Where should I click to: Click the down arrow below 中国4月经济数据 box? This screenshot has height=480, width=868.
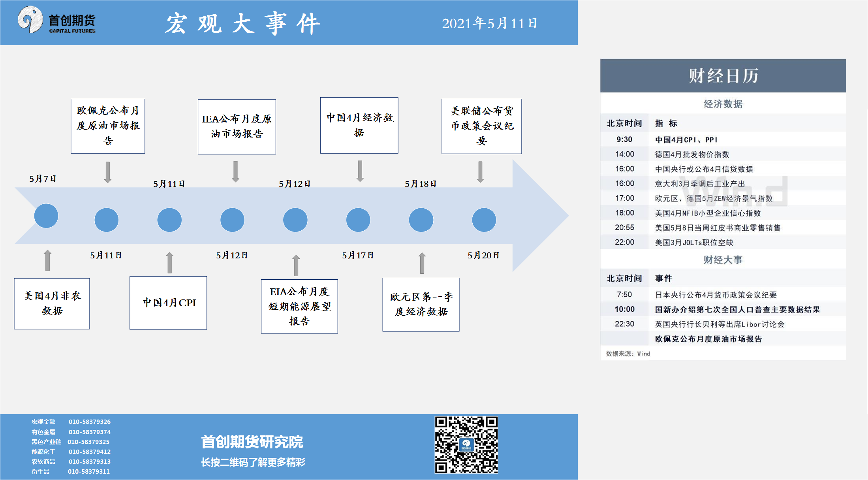pos(360,171)
